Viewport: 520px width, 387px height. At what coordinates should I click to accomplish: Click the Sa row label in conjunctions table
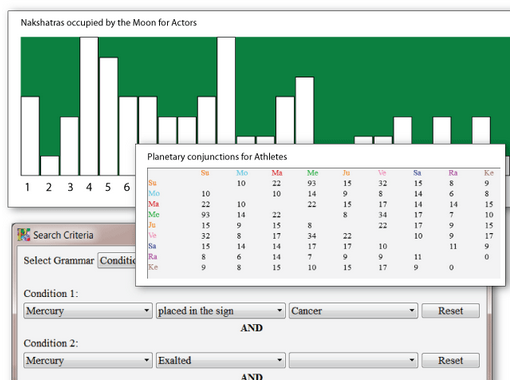coord(152,246)
